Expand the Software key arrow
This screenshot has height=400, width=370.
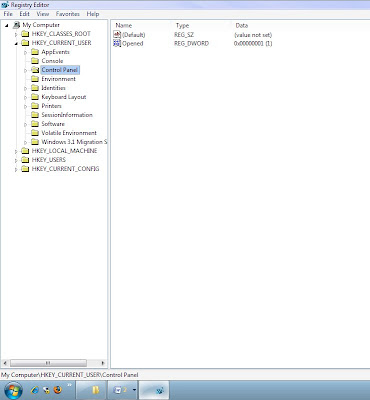(x=25, y=124)
